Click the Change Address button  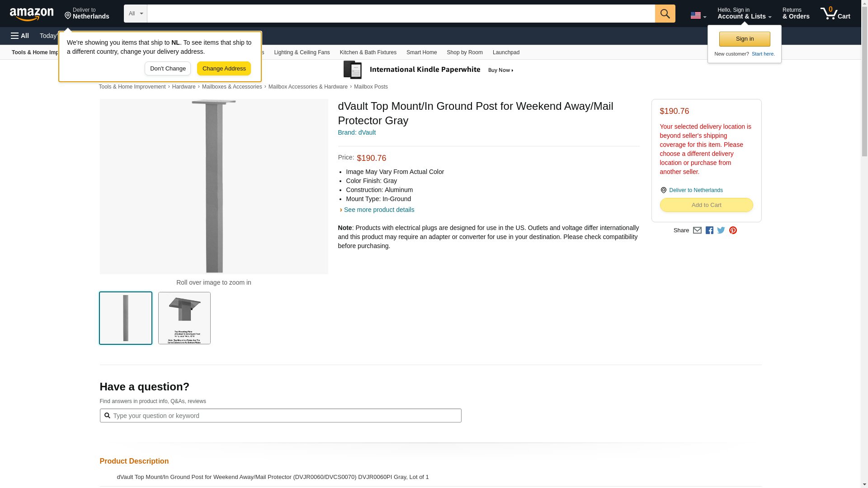click(224, 69)
